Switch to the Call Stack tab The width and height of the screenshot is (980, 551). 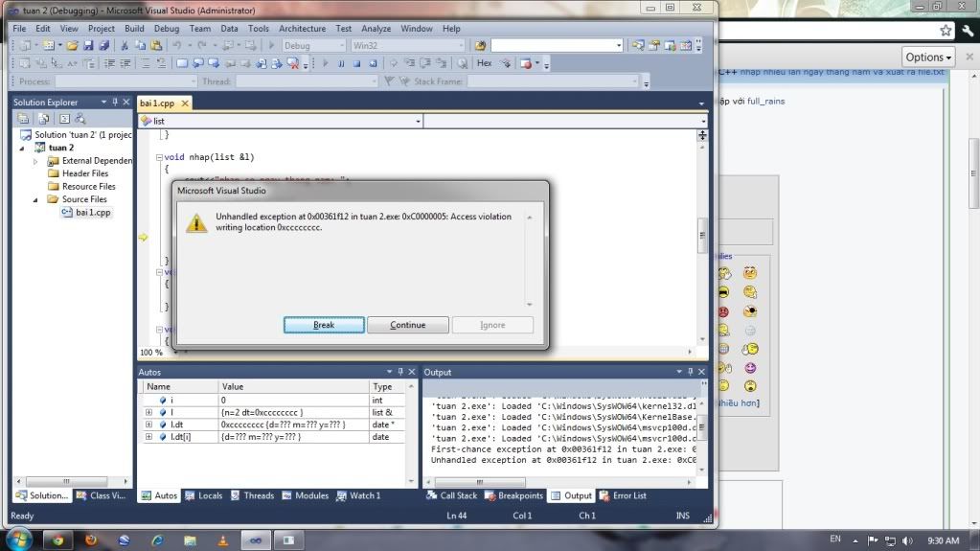click(452, 495)
